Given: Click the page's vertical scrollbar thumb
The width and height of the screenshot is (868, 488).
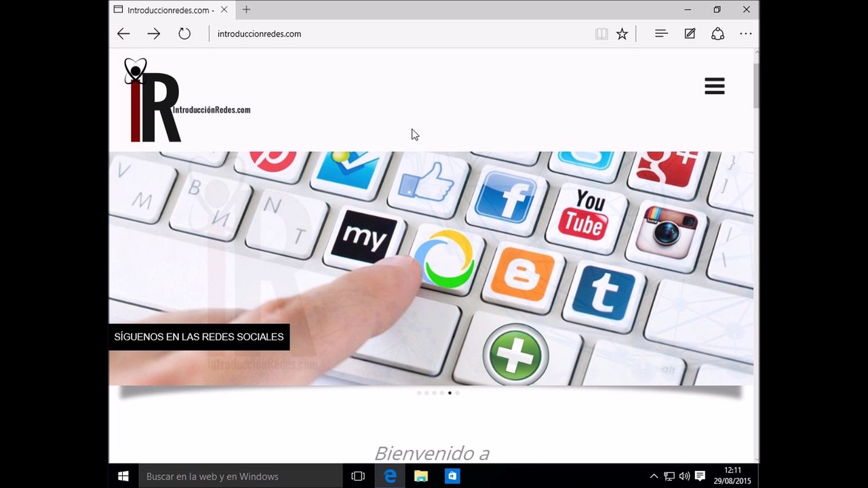Looking at the screenshot, I should [756, 86].
